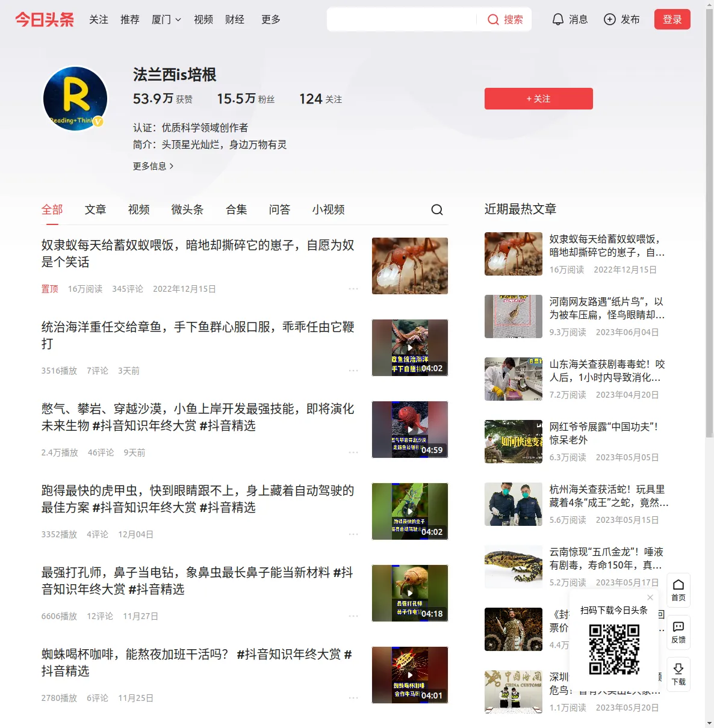The height and width of the screenshot is (728, 714).
Task: Switch to the 文章 tab
Action: [96, 209]
